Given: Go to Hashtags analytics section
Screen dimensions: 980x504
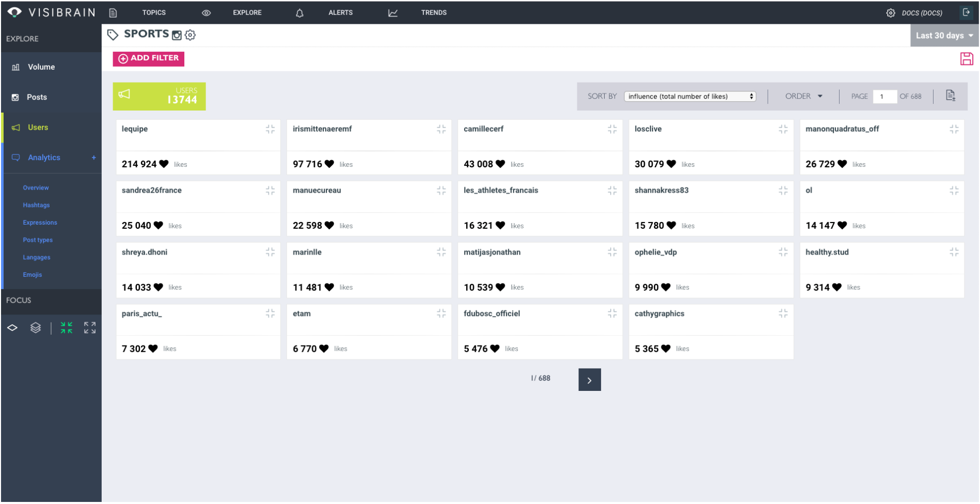Looking at the screenshot, I should tap(36, 206).
